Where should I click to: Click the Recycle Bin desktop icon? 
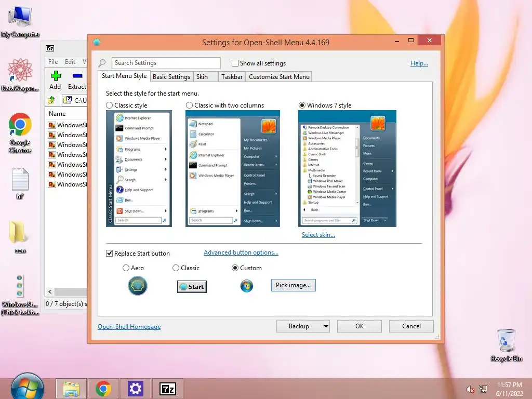[506, 345]
